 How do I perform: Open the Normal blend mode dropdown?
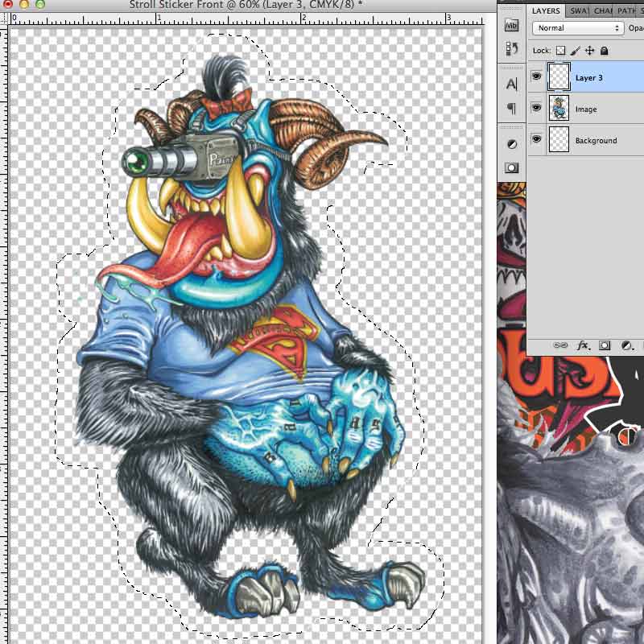(x=578, y=28)
